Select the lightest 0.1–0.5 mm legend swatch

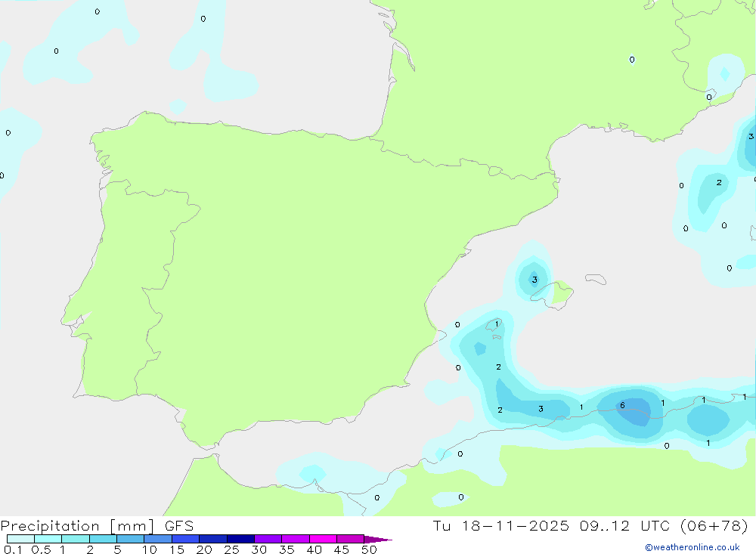tap(20, 539)
